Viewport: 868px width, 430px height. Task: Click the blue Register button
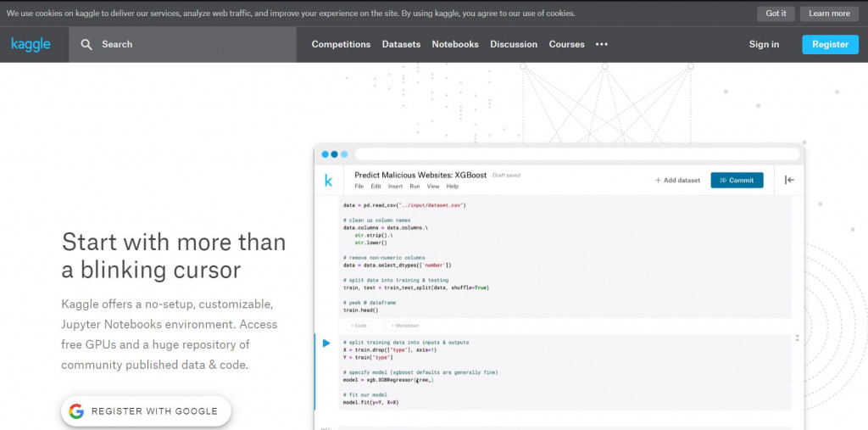click(831, 44)
